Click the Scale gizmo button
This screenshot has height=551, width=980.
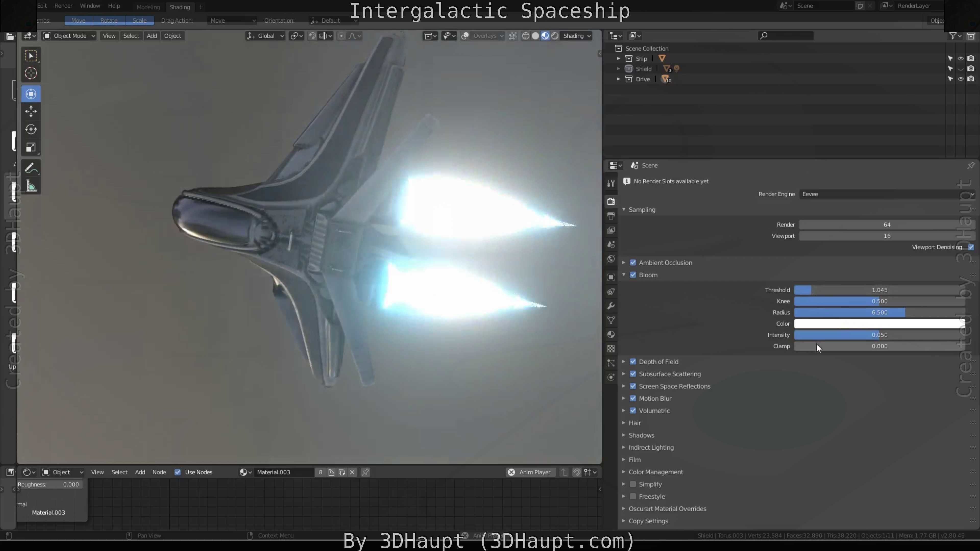(139, 20)
